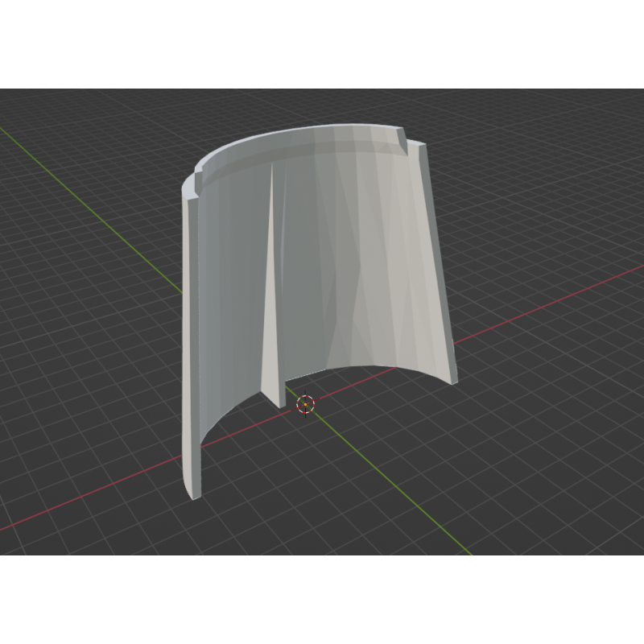Screen dimensions: 644x644
Task: Click the 3D cursor at the world origin
Action: [x=305, y=404]
